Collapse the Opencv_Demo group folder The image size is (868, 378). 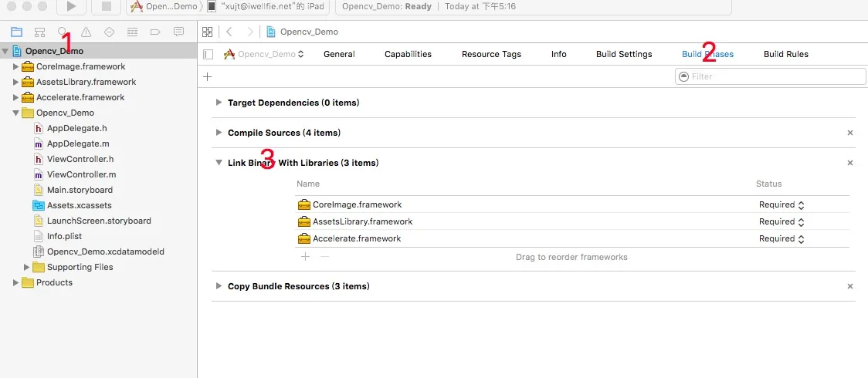click(15, 113)
